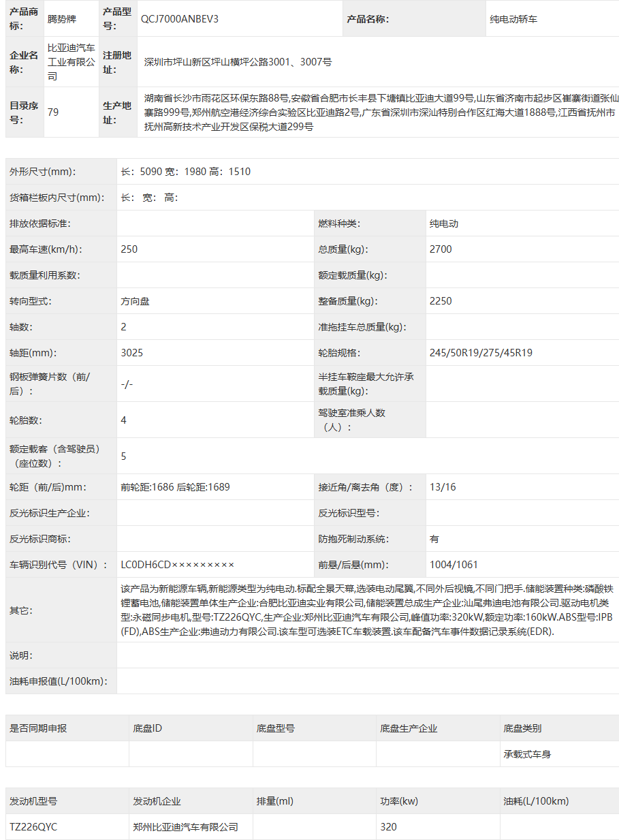Click the 最高车速(km/h) label

46,249
